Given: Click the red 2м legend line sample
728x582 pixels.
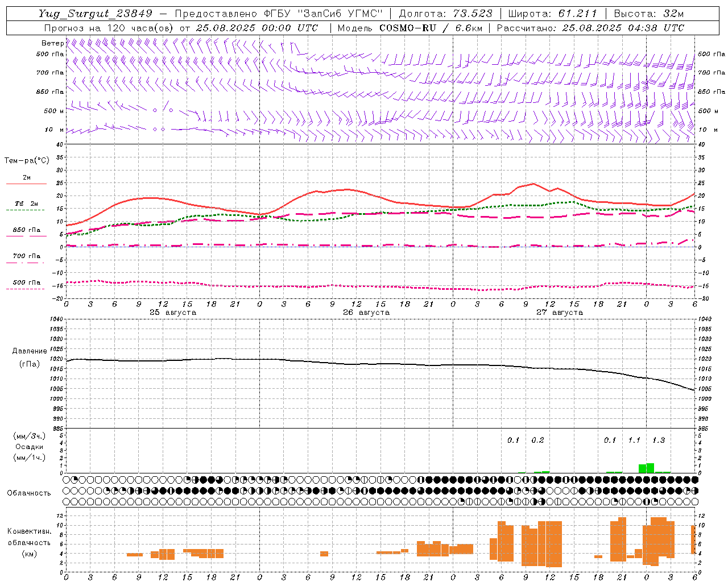Looking at the screenshot, I should (x=26, y=184).
